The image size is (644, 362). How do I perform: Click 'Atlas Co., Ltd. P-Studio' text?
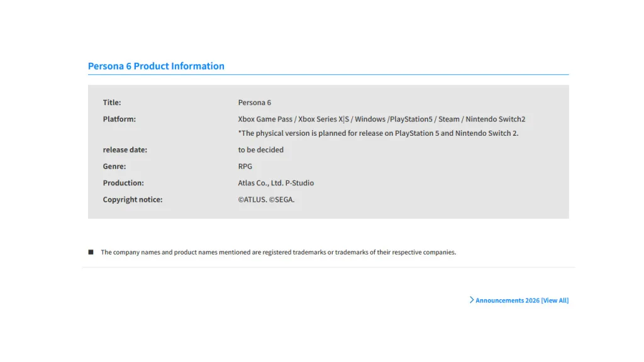(276, 183)
